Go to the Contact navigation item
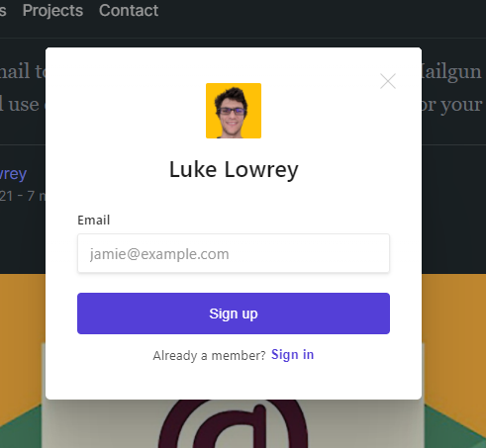This screenshot has height=448, width=486. (x=129, y=11)
